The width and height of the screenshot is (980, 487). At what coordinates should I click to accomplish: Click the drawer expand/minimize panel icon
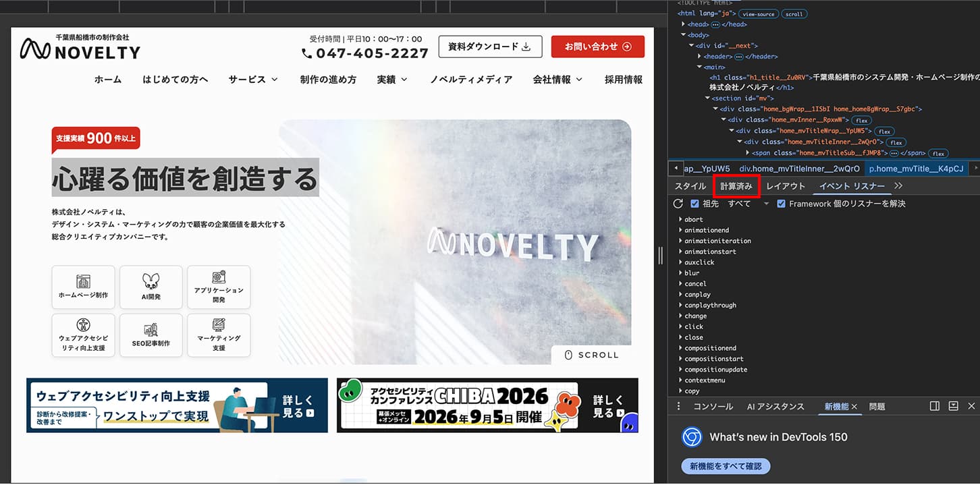[954, 406]
